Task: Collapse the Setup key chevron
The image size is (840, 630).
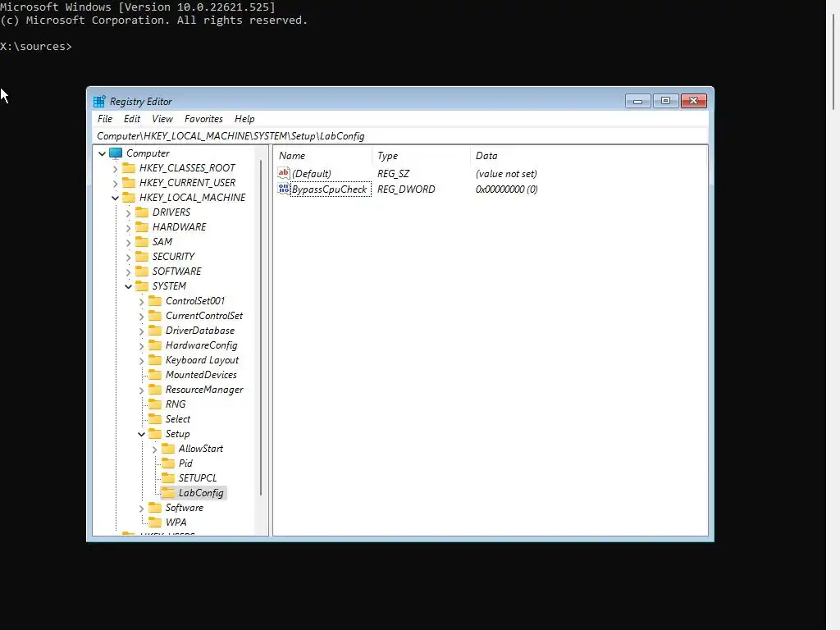Action: pos(141,435)
